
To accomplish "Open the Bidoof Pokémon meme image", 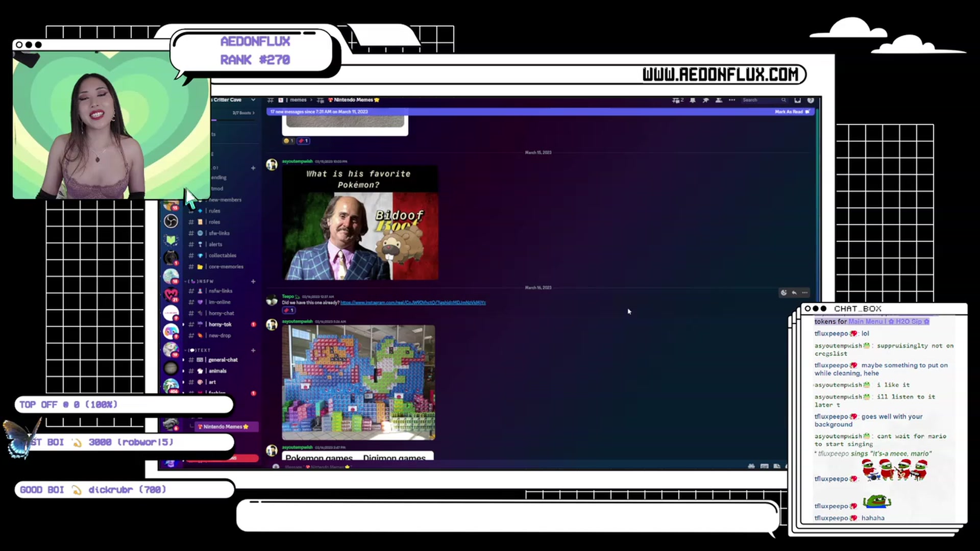I will [x=360, y=222].
